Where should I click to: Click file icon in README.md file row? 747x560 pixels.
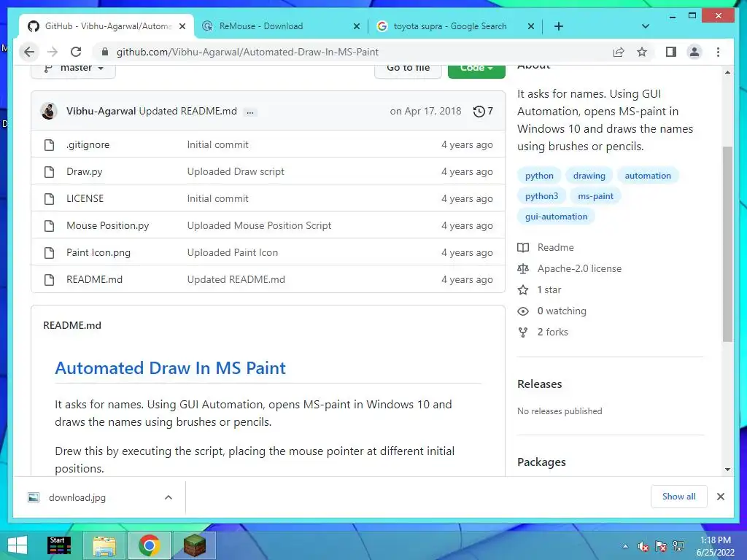[x=49, y=279]
